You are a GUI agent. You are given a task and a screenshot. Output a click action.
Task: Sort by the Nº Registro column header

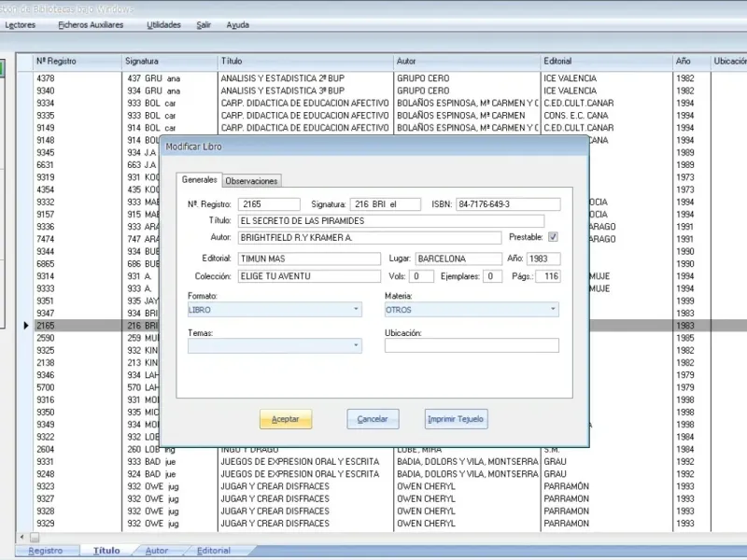pos(78,61)
